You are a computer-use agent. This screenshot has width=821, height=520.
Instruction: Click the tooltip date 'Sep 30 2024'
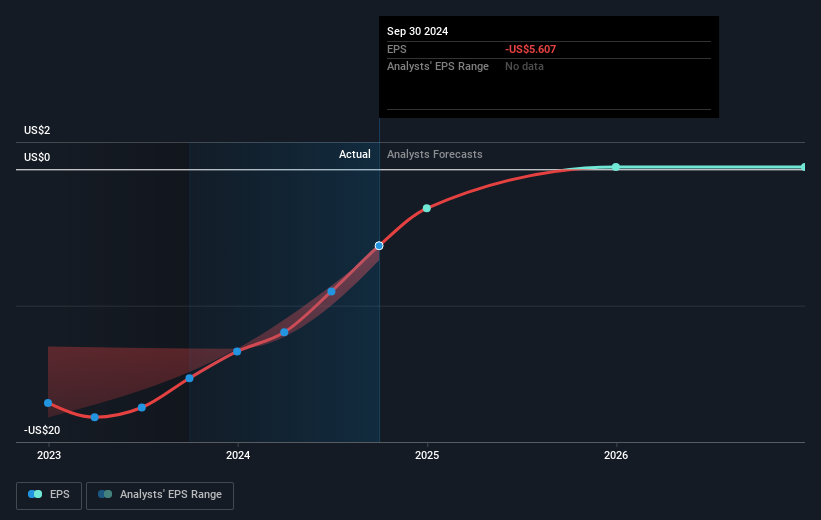[417, 31]
